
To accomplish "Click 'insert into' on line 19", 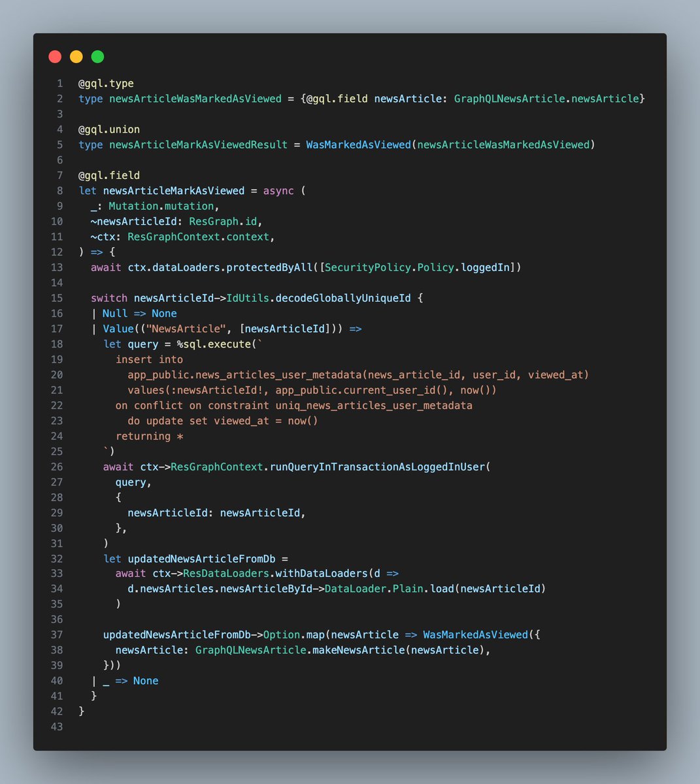I will click(x=149, y=359).
